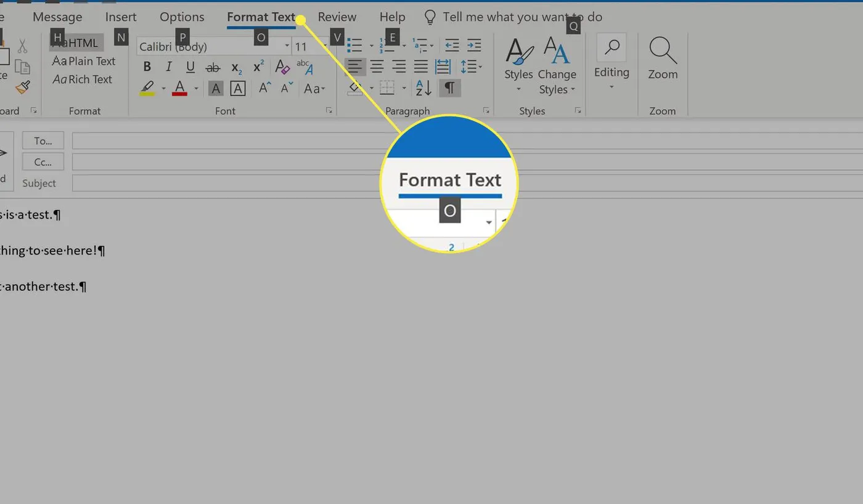Image resolution: width=863 pixels, height=504 pixels.
Task: Switch to the Review ribbon tab
Action: [x=337, y=17]
